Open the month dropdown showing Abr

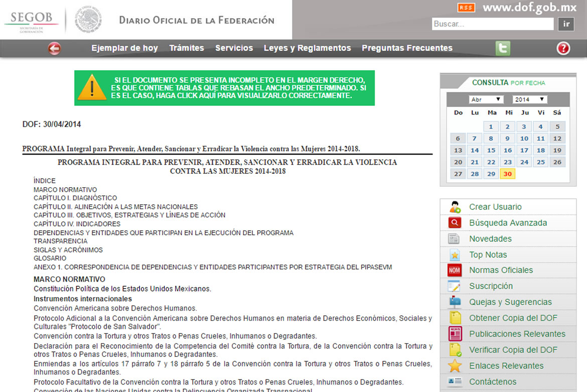tap(486, 99)
